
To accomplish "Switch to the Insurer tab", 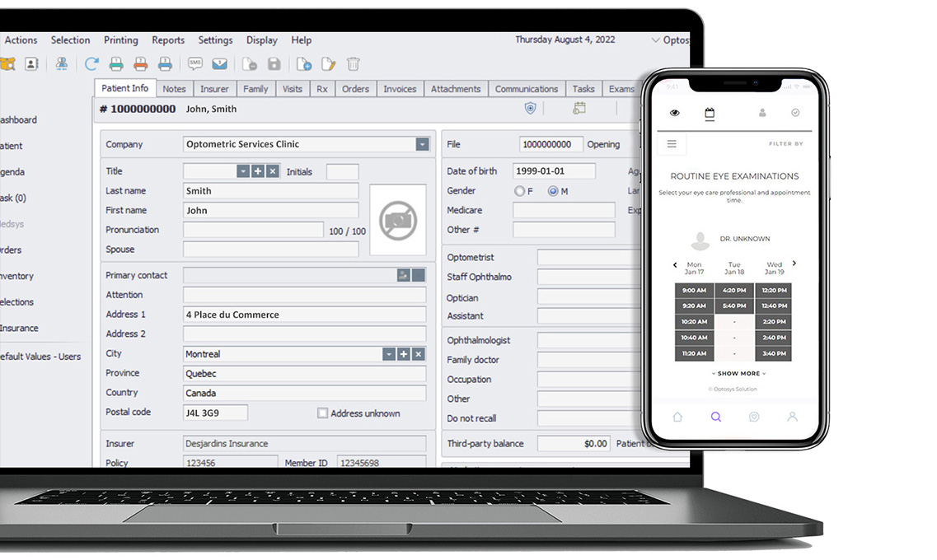I will point(214,89).
